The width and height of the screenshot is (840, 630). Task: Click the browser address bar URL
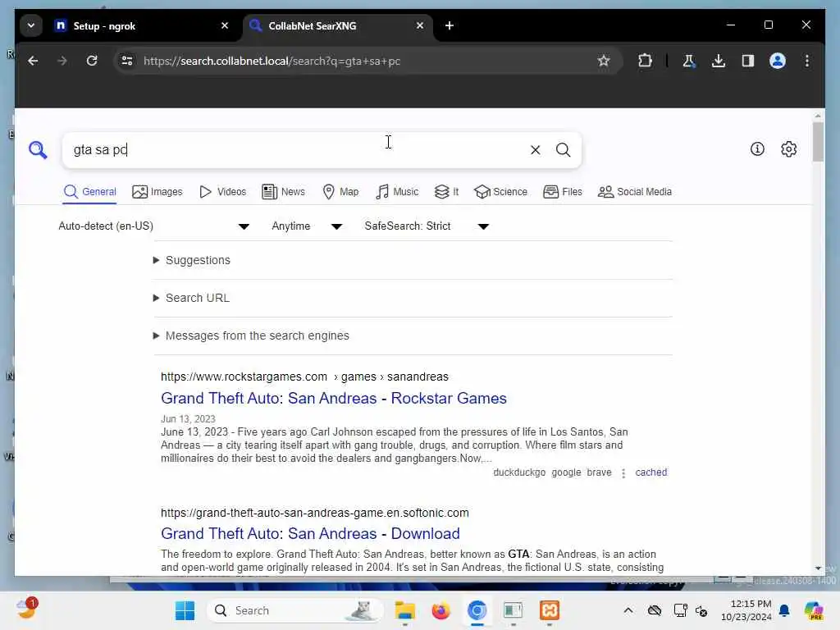pos(272,61)
